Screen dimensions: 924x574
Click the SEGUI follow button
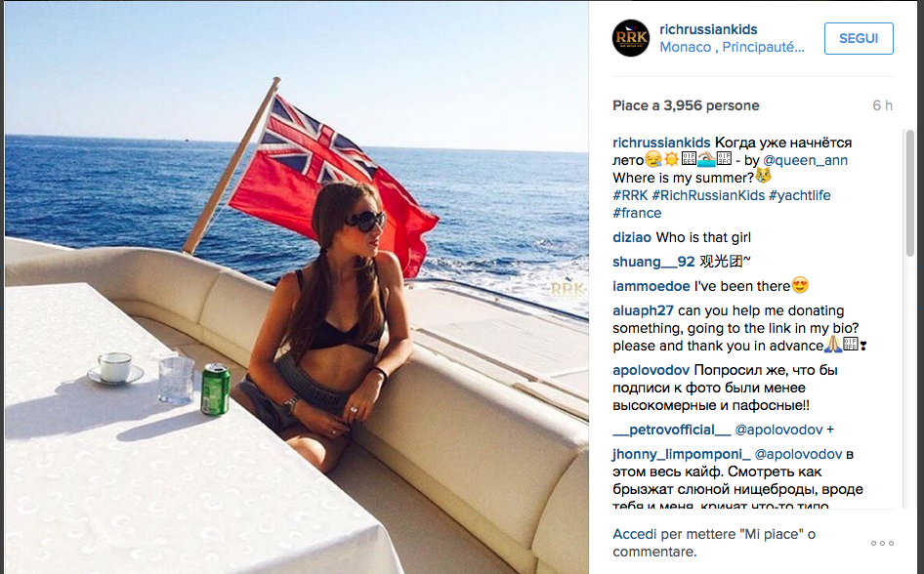coord(859,38)
